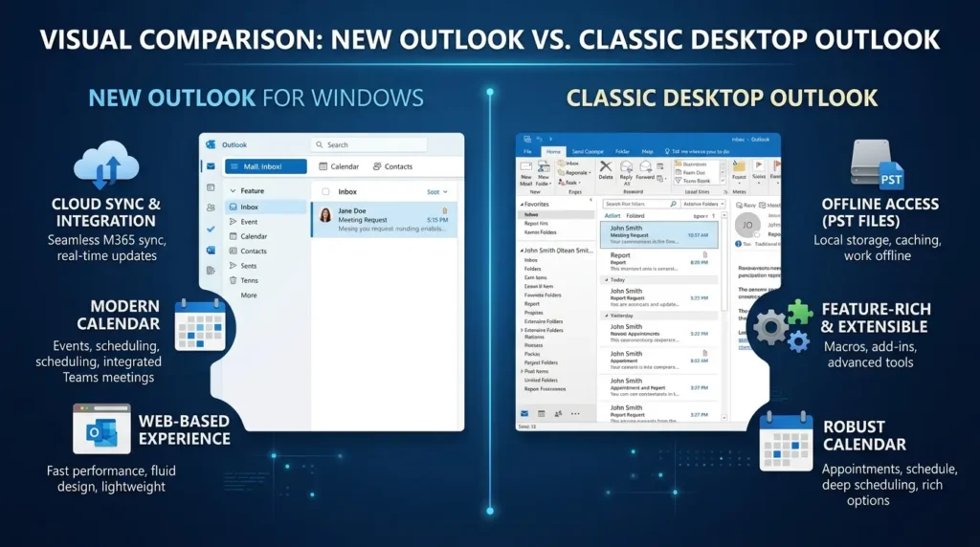Collapse the Favorites section in Classic Outlook
980x547 pixels.
[x=522, y=205]
